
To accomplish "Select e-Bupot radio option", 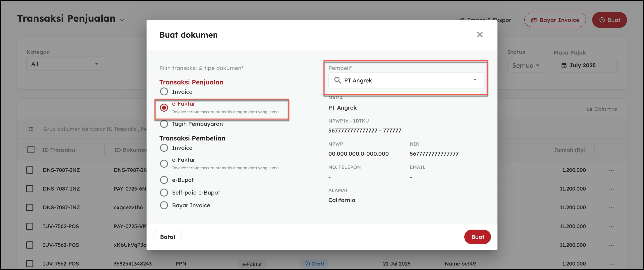I will (164, 180).
